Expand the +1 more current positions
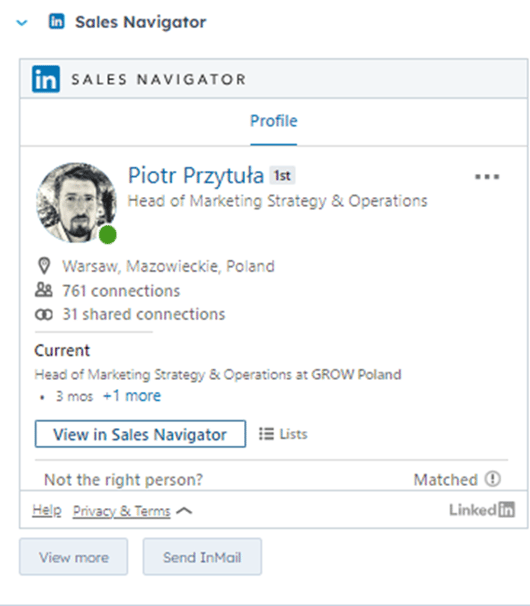Viewport: 530px width, 606px height. click(x=132, y=396)
